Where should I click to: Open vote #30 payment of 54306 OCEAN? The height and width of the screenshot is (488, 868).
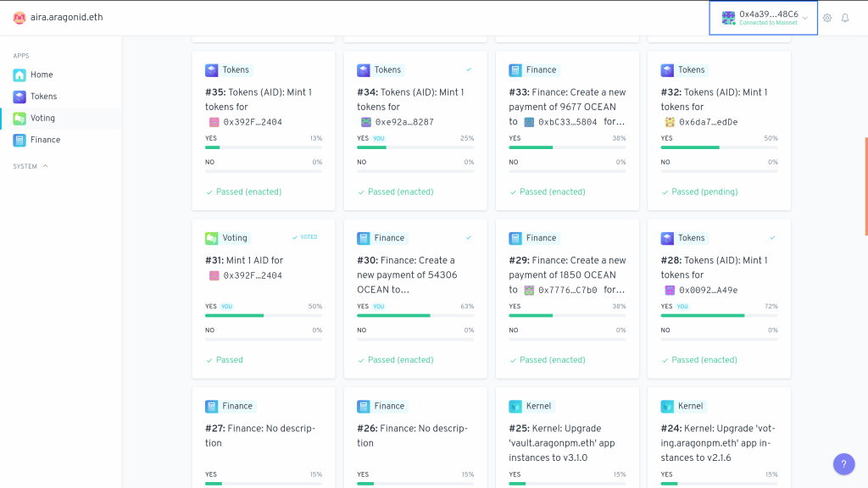coord(407,275)
